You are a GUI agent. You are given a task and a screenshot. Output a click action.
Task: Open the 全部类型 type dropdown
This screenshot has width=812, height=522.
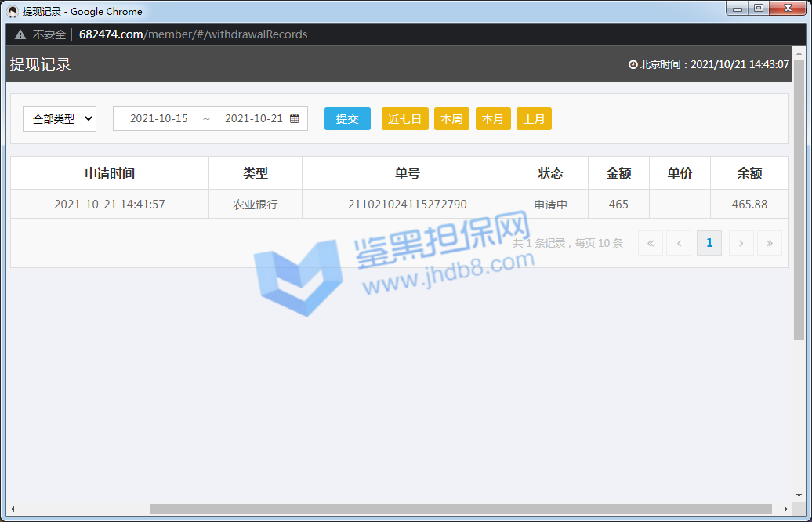click(x=60, y=119)
